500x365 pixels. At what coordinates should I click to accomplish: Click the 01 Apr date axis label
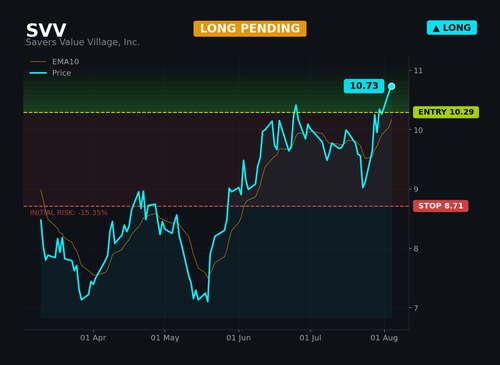click(x=93, y=338)
